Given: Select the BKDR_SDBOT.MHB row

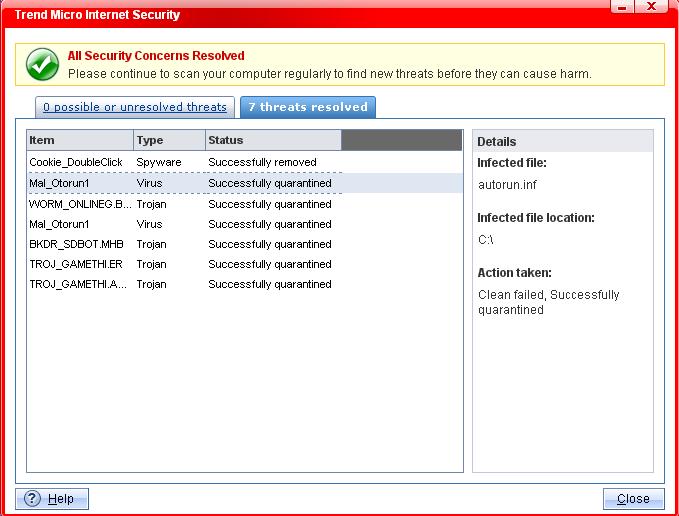Looking at the screenshot, I should pos(245,244).
